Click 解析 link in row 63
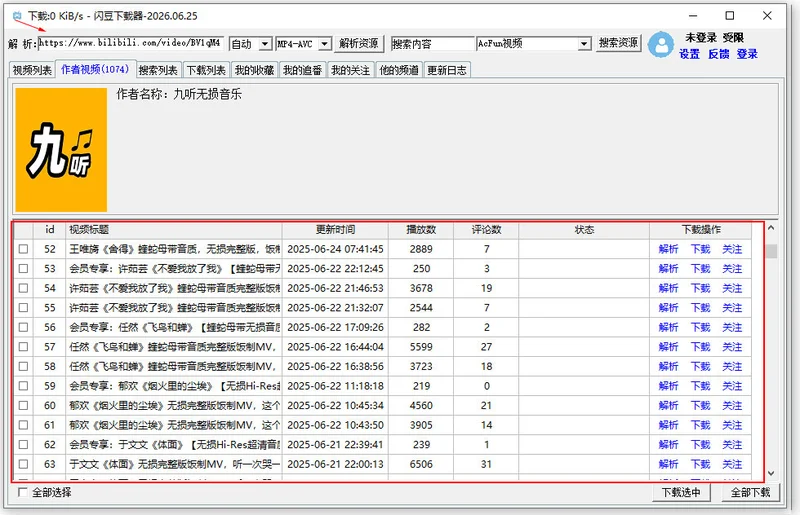The image size is (800, 515). coord(668,464)
